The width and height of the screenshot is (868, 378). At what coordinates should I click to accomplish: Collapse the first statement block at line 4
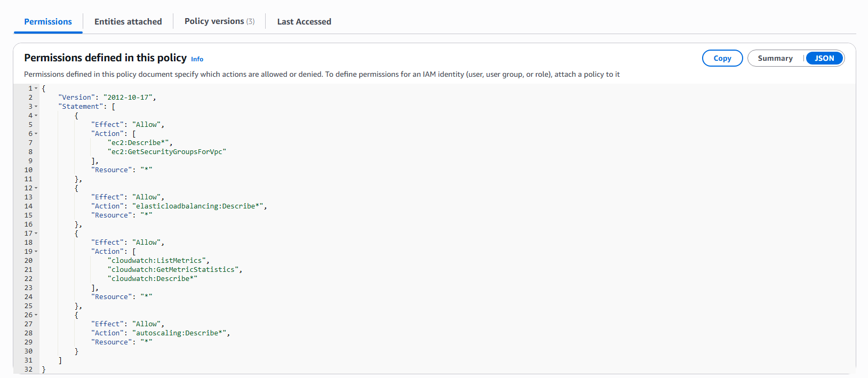[36, 115]
